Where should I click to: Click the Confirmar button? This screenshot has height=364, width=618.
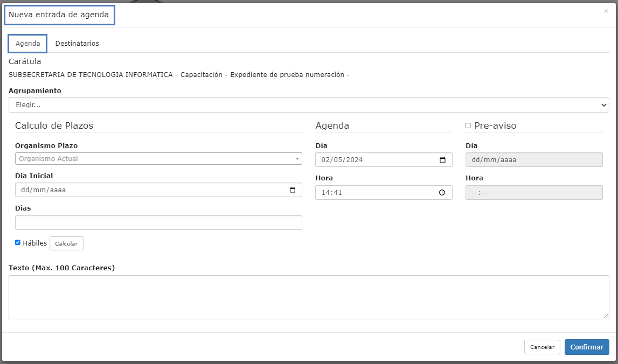(x=587, y=347)
